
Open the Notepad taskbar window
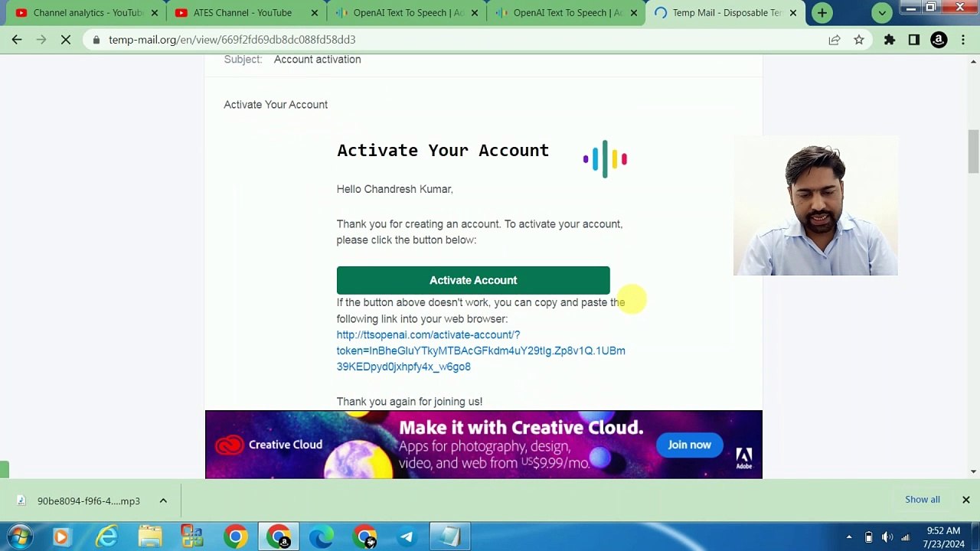pos(450,536)
